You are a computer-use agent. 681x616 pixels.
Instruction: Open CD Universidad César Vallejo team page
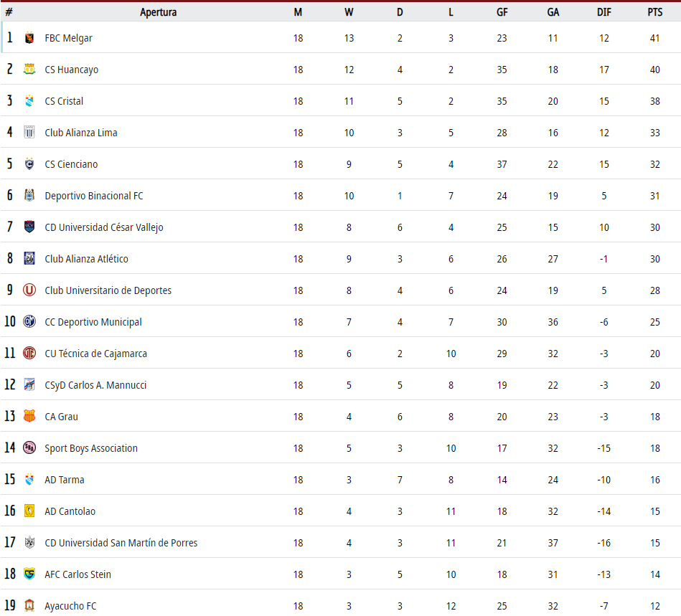pyautogui.click(x=104, y=227)
